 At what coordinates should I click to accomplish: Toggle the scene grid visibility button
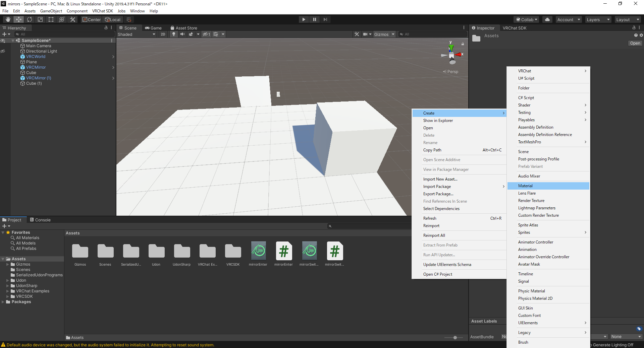(216, 34)
